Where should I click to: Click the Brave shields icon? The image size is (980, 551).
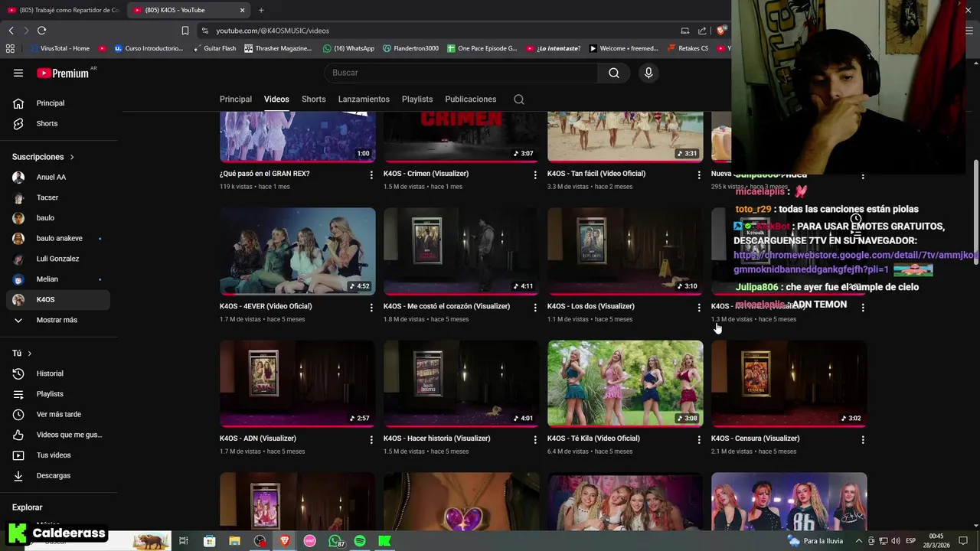(720, 31)
